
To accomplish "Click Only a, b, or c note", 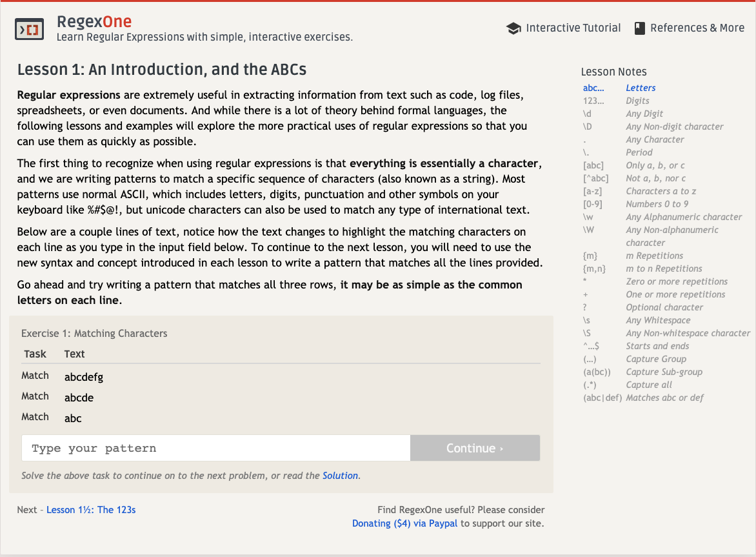I will click(655, 165).
